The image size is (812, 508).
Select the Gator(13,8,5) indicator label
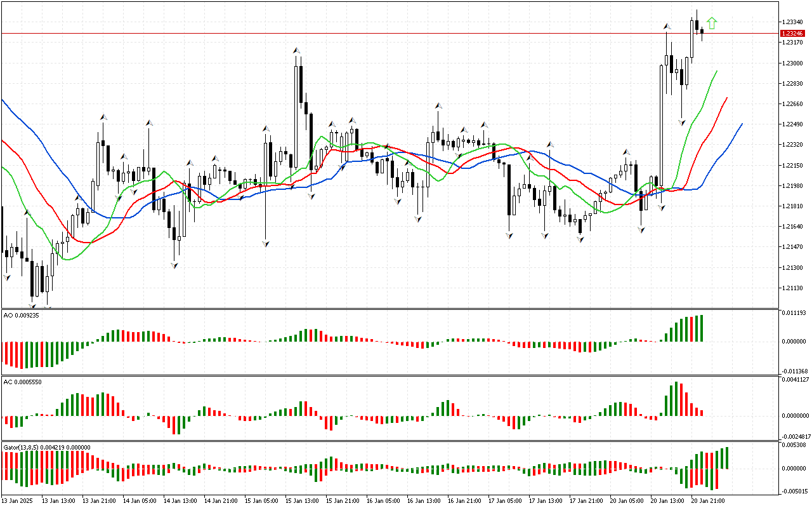point(47,447)
